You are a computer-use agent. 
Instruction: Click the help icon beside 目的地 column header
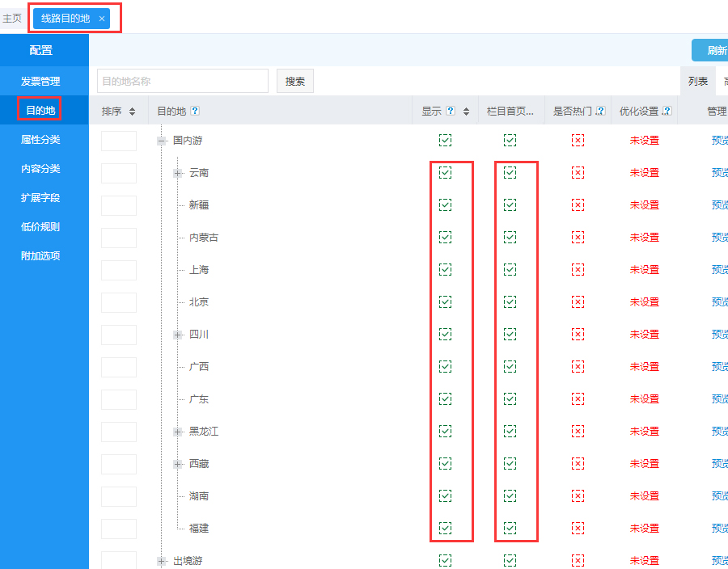tap(197, 111)
